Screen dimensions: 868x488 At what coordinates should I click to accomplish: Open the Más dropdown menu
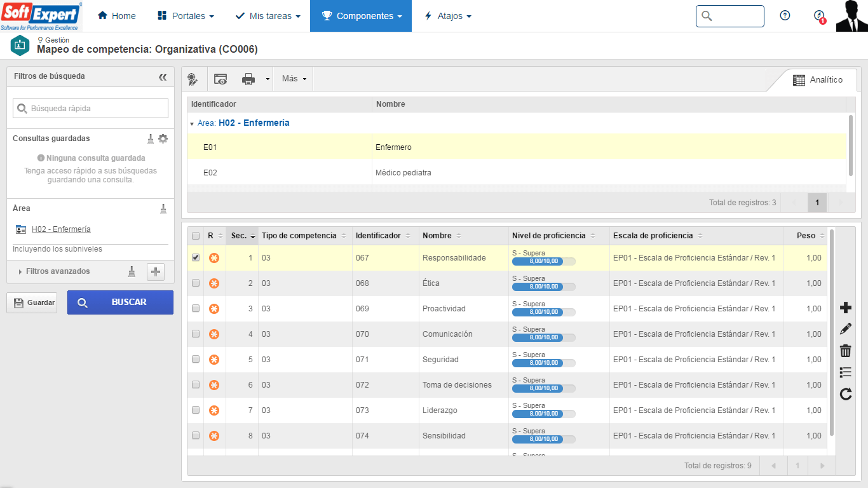point(294,79)
